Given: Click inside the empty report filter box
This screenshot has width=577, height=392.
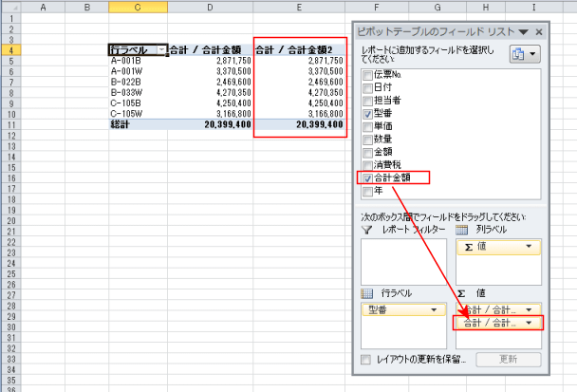Looking at the screenshot, I should [x=403, y=262].
